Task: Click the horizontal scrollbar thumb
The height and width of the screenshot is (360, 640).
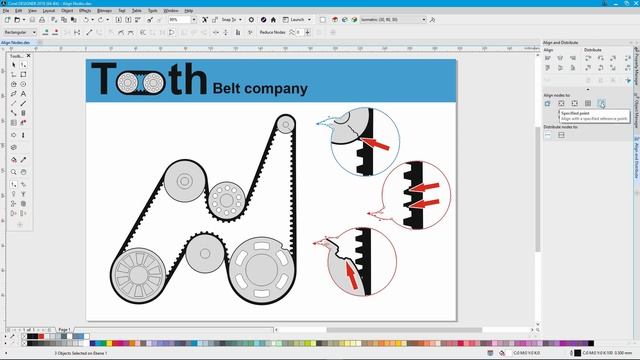Action: click(x=404, y=329)
